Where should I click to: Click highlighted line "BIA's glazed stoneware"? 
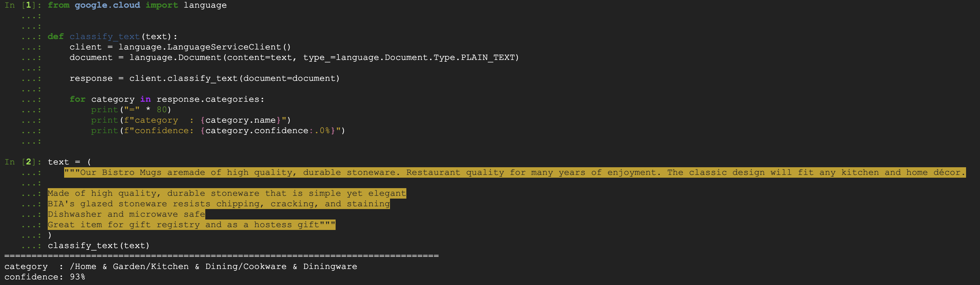coord(219,204)
